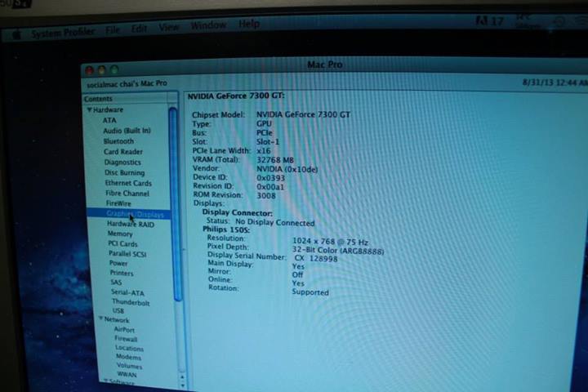View Thunderbolt hardware details

(x=131, y=301)
